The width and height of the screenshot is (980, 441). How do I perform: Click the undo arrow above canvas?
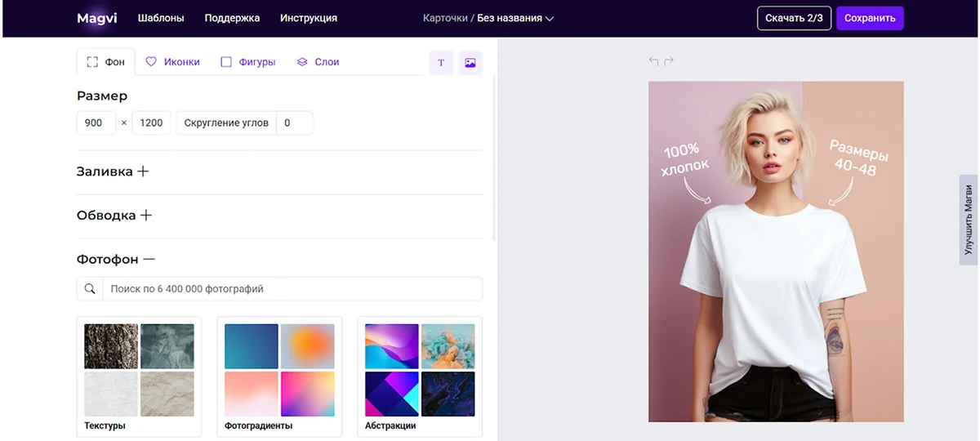coord(653,61)
